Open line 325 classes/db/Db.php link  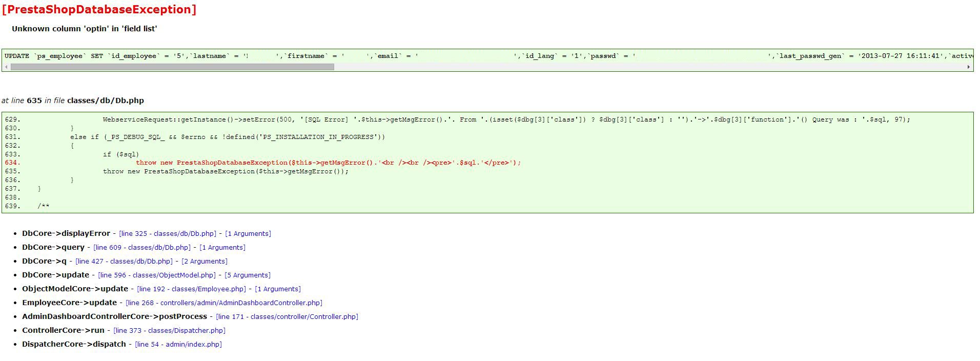click(168, 233)
